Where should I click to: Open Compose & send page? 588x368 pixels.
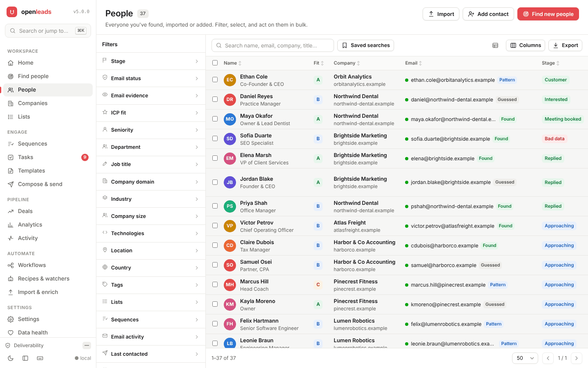point(48,184)
